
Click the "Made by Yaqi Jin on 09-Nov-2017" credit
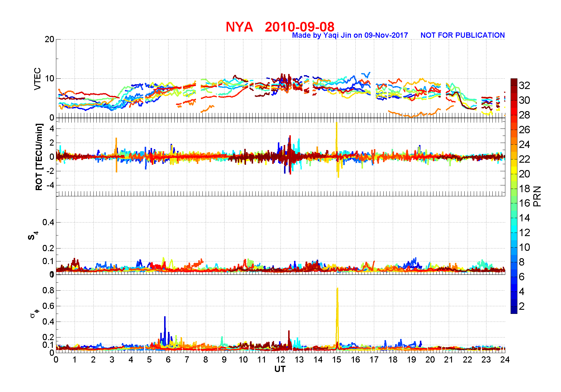point(350,35)
